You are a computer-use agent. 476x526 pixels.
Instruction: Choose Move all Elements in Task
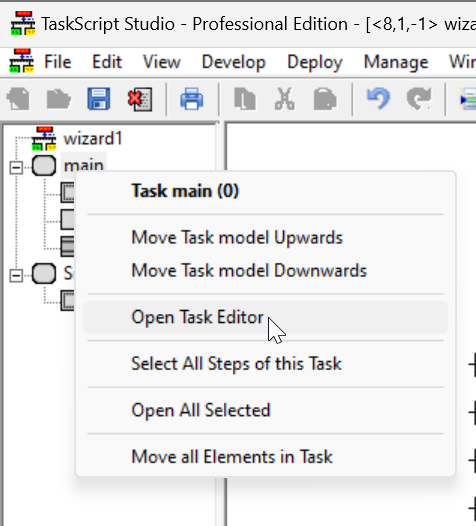(x=265, y=457)
